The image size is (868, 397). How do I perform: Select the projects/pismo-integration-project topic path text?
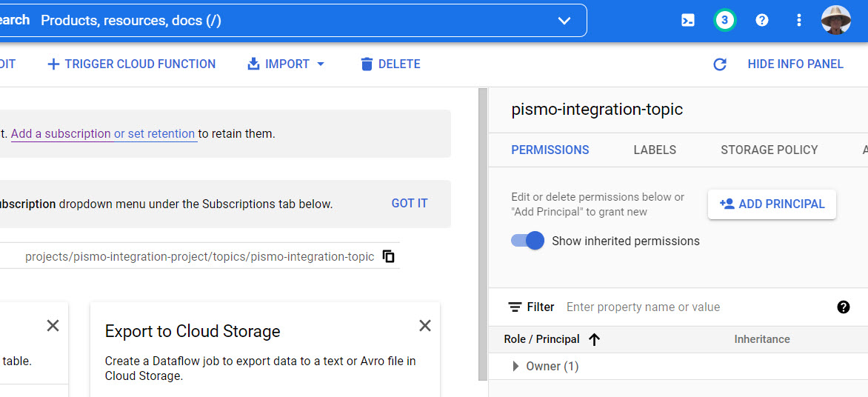[199, 257]
